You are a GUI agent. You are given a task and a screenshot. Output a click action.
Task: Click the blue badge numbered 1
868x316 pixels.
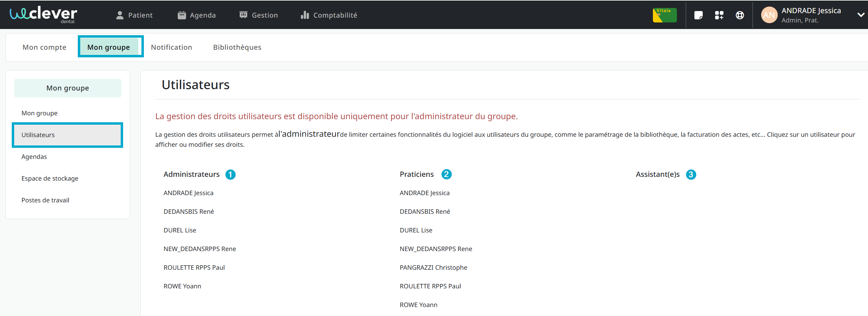coord(230,175)
